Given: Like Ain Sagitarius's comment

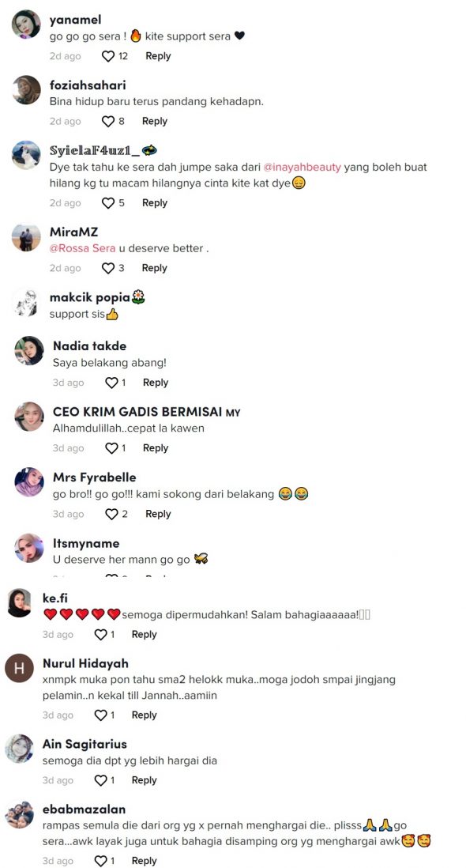Looking at the screenshot, I should [100, 780].
